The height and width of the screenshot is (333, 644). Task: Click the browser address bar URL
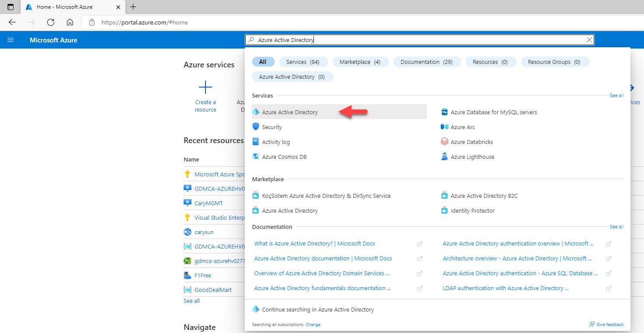tap(145, 22)
